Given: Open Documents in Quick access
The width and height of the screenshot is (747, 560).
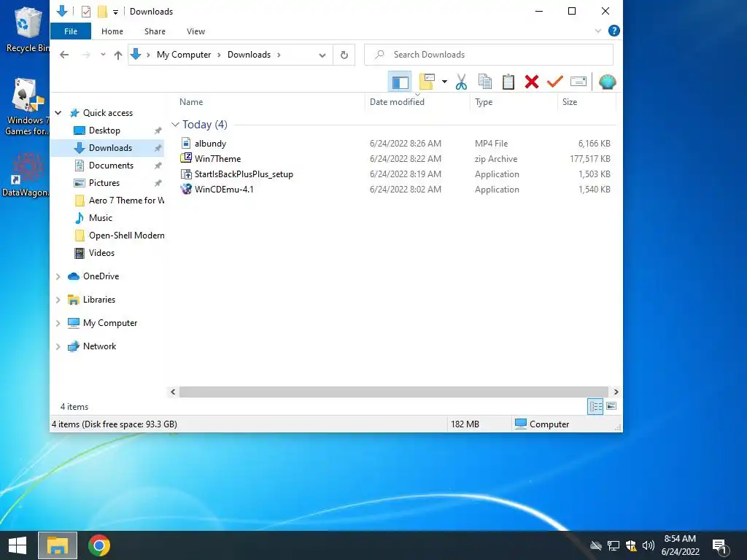Looking at the screenshot, I should tap(111, 166).
